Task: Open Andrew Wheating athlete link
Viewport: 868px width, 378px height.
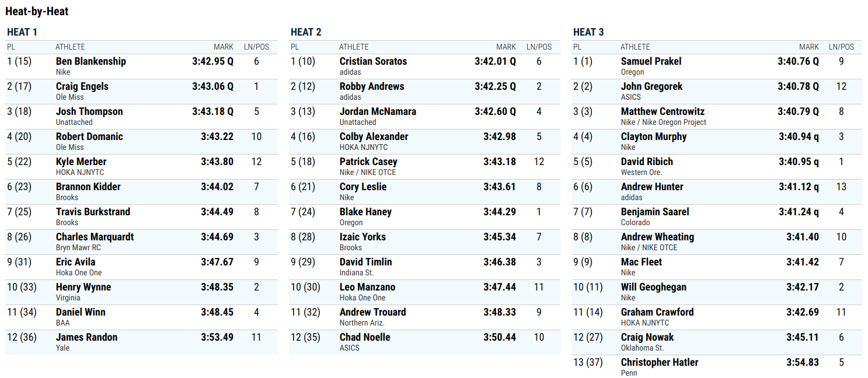Action: [657, 237]
